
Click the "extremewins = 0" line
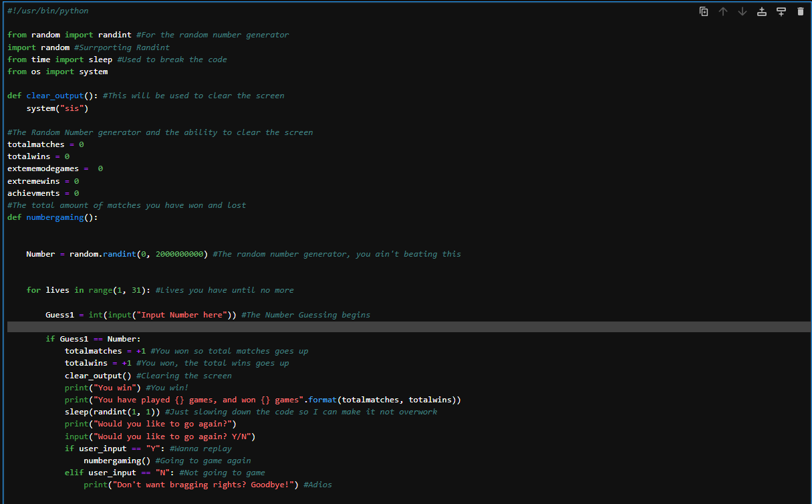(x=43, y=181)
